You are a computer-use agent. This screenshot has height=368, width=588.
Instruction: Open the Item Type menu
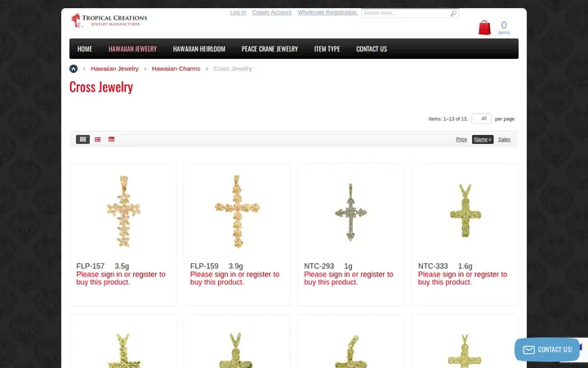(x=327, y=49)
